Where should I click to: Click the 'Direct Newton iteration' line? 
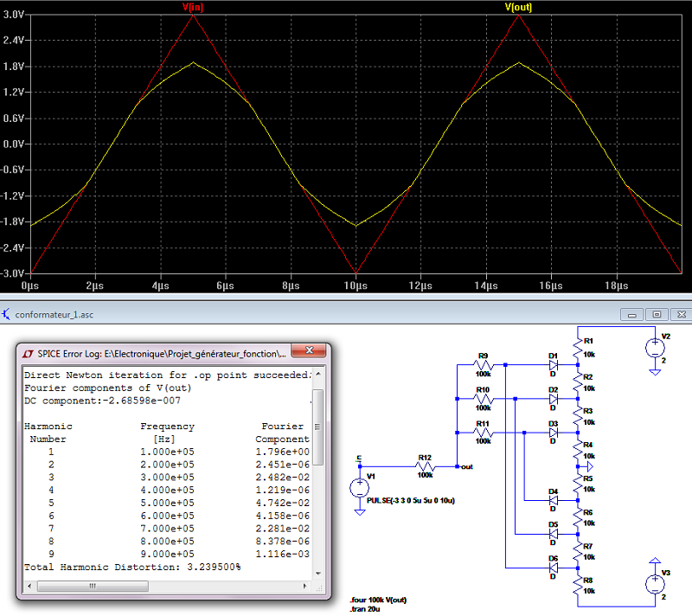coord(168,375)
